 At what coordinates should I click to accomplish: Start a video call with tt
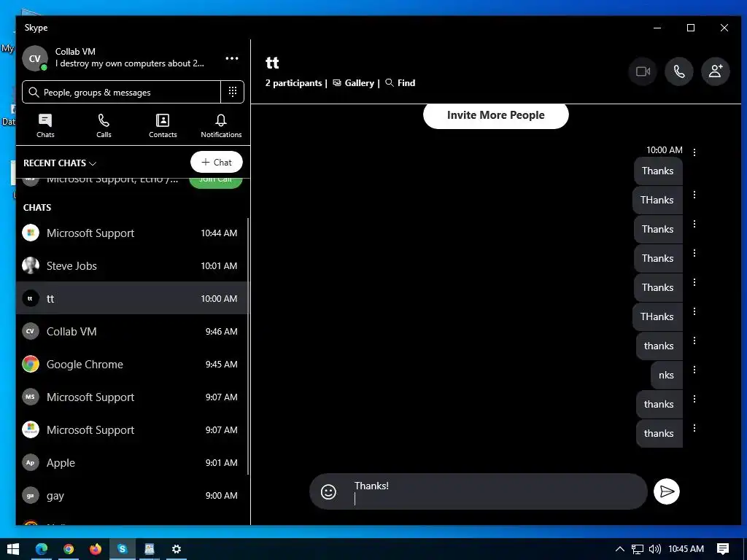[643, 71]
